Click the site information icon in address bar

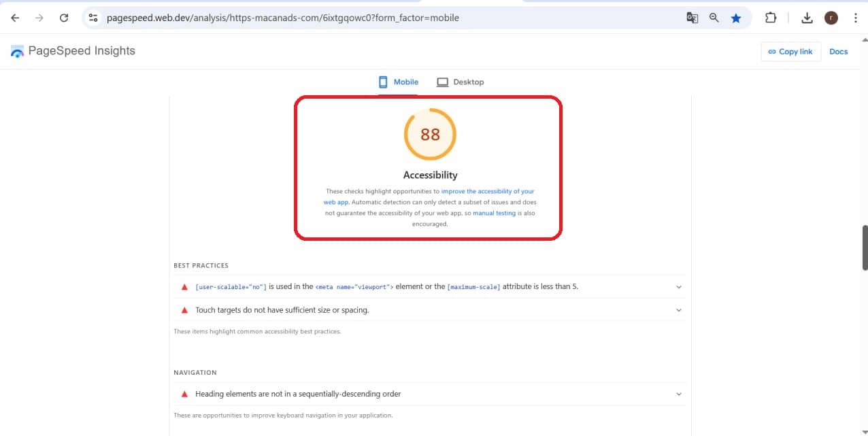[93, 18]
